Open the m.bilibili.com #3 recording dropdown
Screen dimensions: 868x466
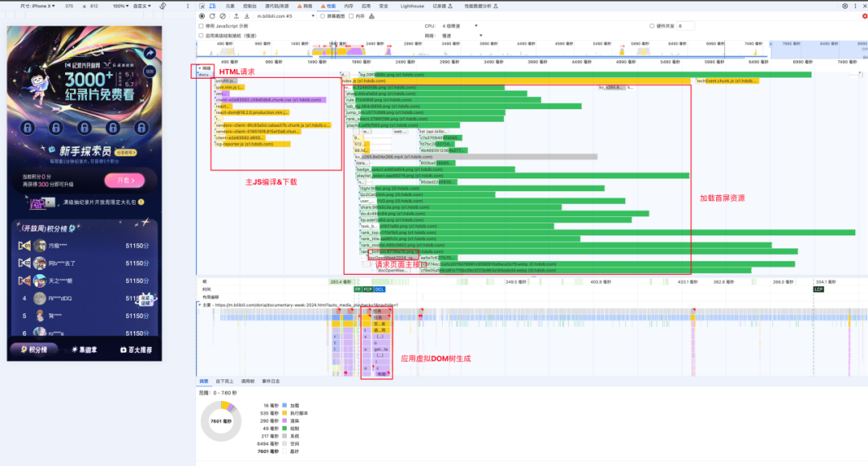point(285,16)
